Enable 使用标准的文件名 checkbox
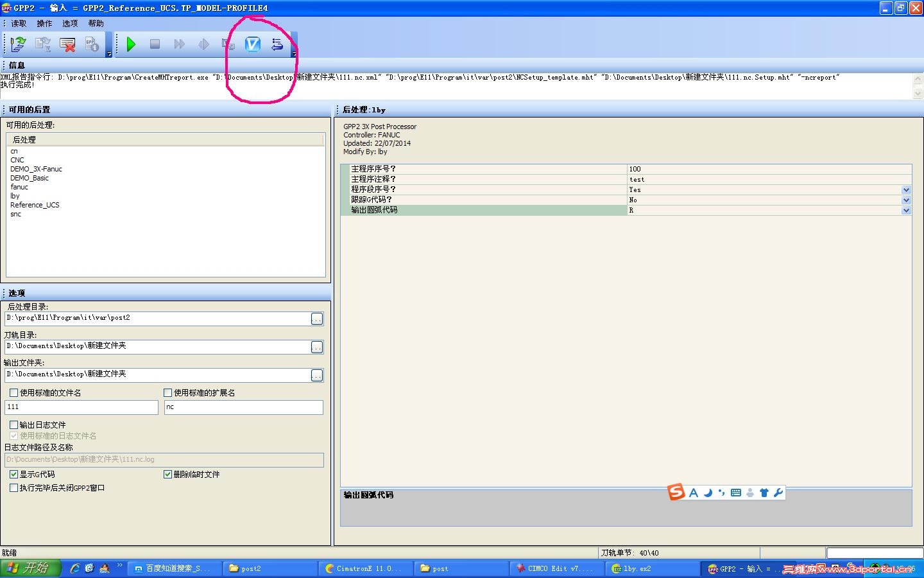 click(x=13, y=392)
